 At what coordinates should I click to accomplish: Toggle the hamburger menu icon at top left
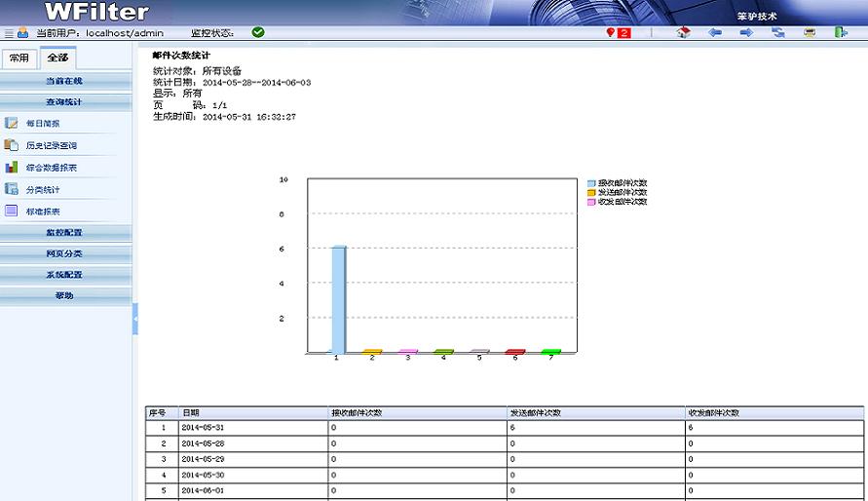[x=9, y=33]
